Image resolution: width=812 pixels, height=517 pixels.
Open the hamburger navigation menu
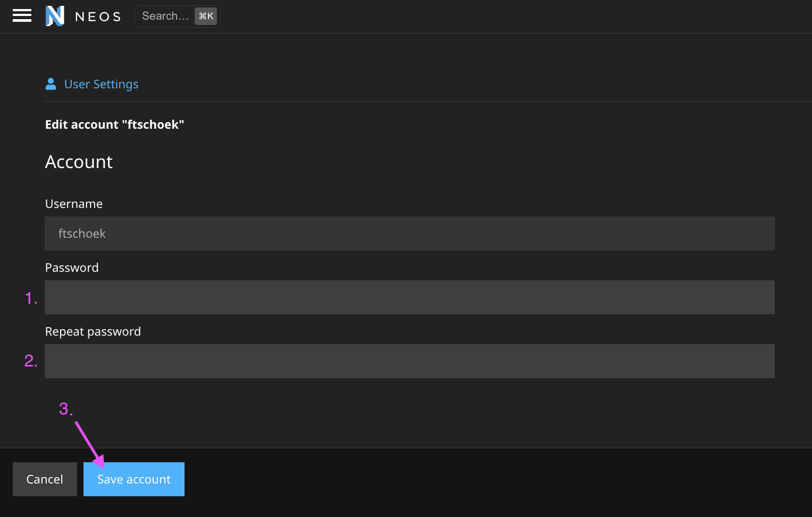[22, 16]
